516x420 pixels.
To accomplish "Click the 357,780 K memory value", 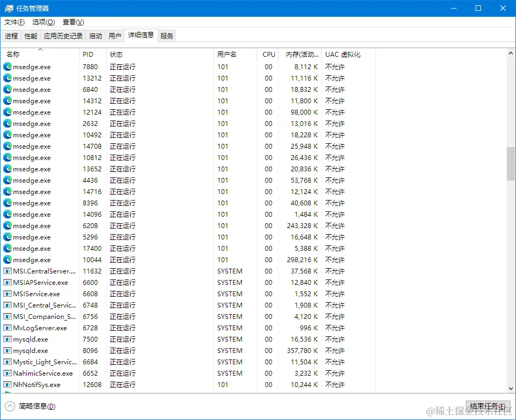I will pos(302,351).
